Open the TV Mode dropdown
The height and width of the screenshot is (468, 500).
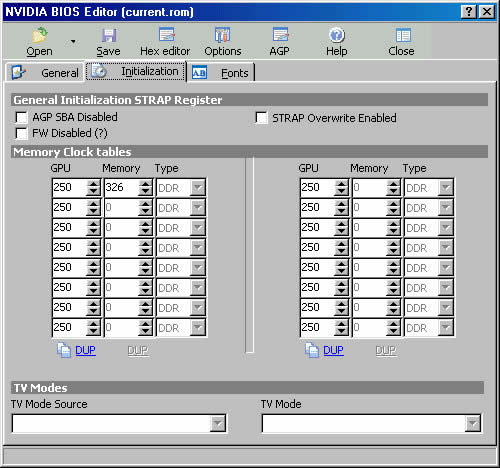[x=473, y=424]
